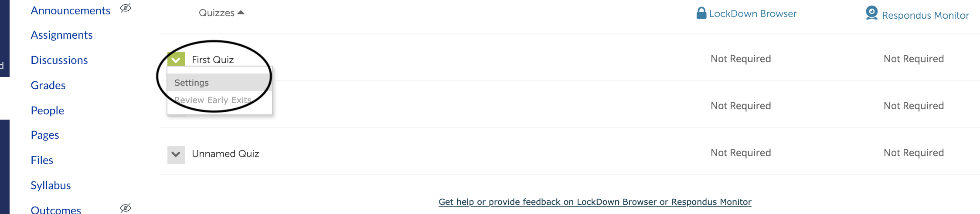Screen dimensions: 980x214
Task: Expand the Unnamed Quiz chevron menu
Action: [x=176, y=154]
